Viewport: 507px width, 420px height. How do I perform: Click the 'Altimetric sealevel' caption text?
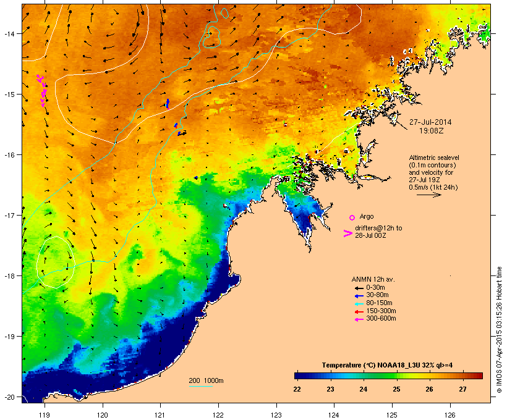[434, 157]
